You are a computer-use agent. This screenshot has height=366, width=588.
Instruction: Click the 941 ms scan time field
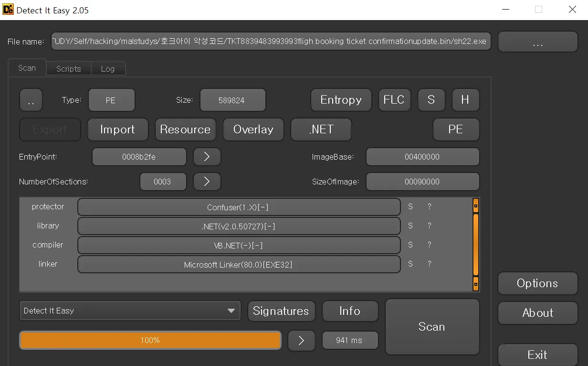click(x=350, y=340)
